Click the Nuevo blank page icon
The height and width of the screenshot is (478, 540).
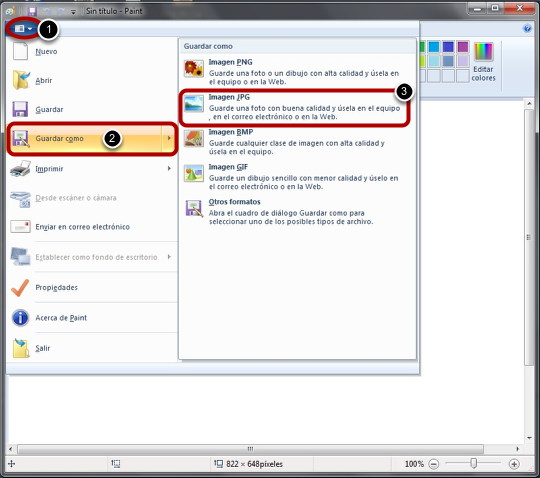(20, 51)
